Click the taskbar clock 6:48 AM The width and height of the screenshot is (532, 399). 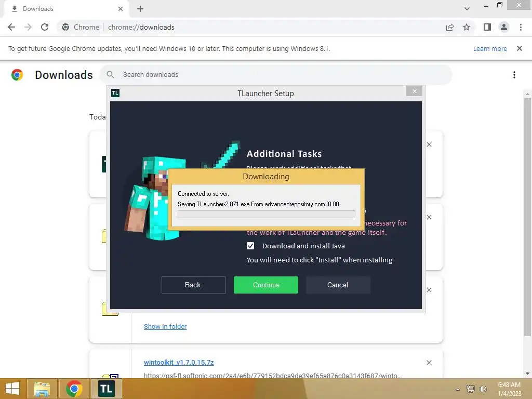click(x=509, y=385)
